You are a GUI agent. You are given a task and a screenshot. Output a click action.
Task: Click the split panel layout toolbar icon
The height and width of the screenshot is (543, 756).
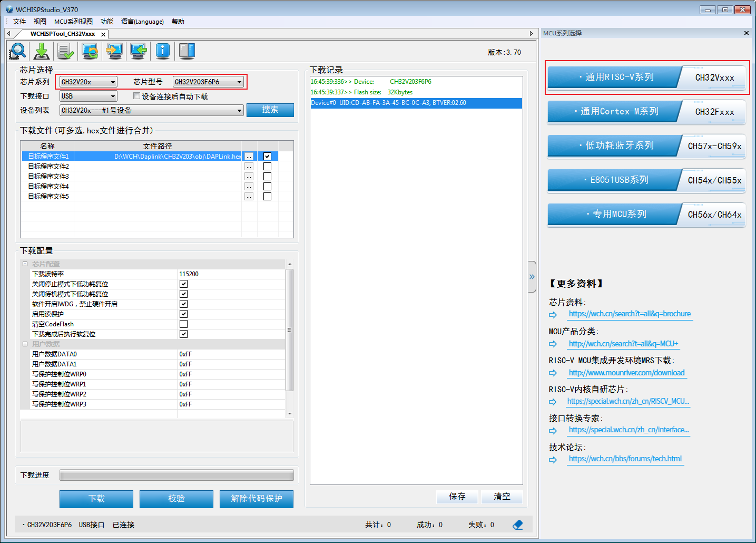[x=187, y=51]
